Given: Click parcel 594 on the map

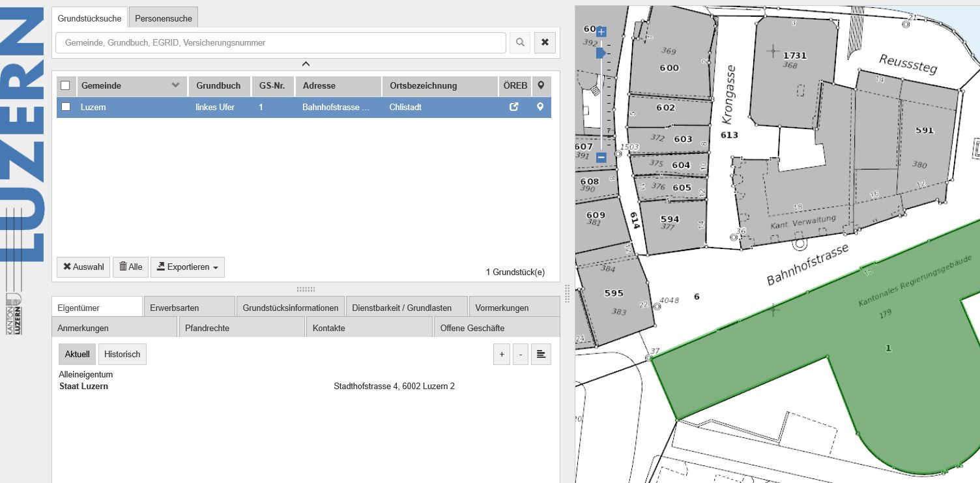Looking at the screenshot, I should pos(670,219).
